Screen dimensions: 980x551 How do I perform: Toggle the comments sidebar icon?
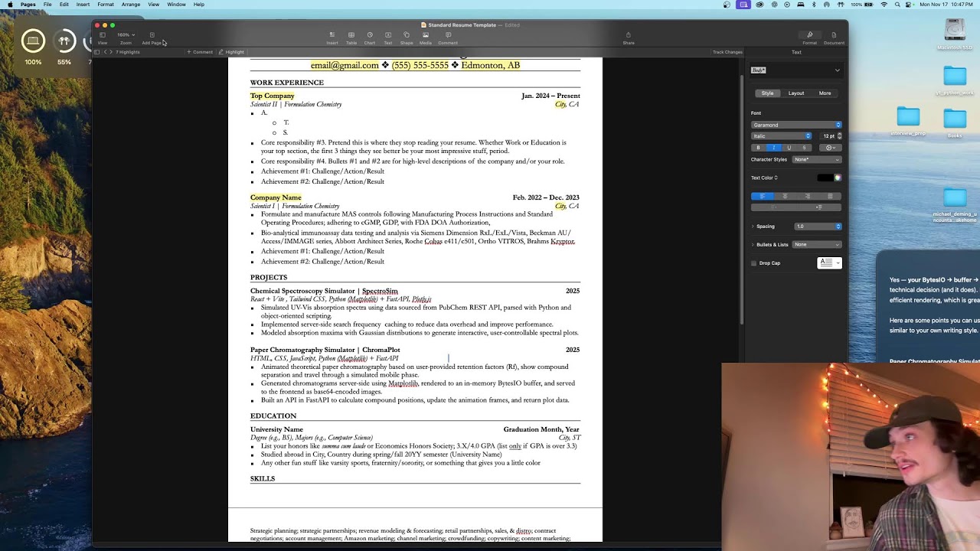click(x=97, y=52)
